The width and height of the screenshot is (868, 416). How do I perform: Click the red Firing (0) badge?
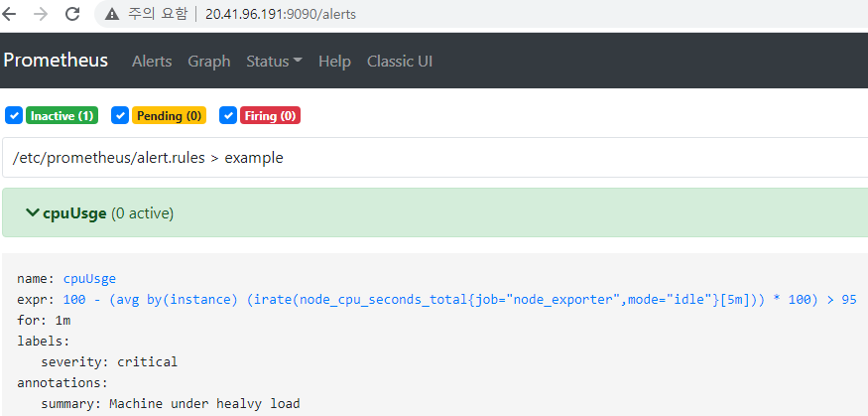[270, 116]
